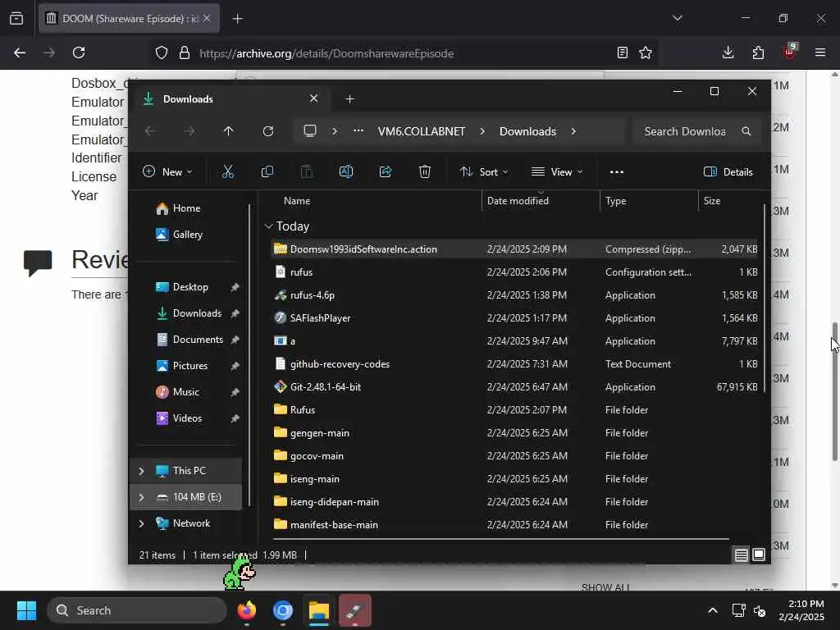Viewport: 840px width, 630px height.
Task: Toggle the Details pane button
Action: tap(728, 172)
